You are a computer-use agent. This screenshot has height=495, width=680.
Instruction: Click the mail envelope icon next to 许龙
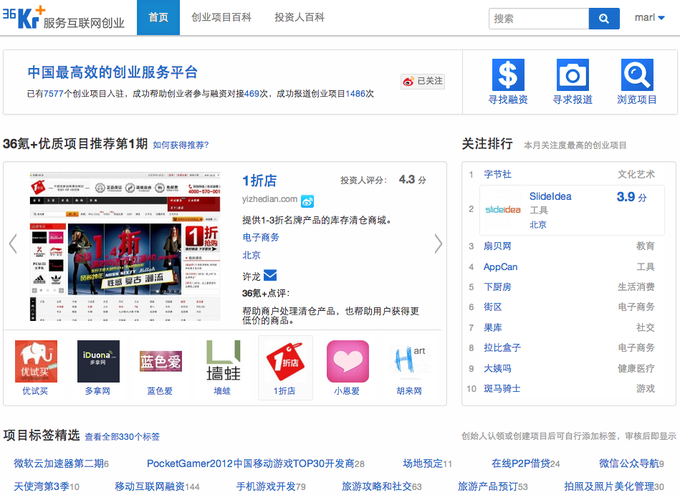[270, 275]
